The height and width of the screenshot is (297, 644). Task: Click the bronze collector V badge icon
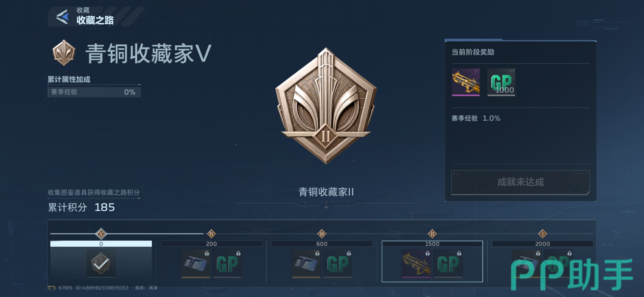64,53
